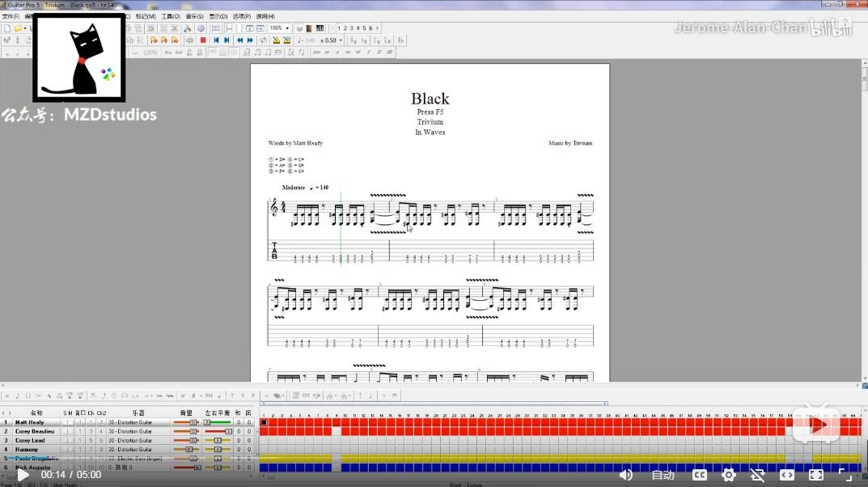Toggle loop playback icon in video player

757,475
